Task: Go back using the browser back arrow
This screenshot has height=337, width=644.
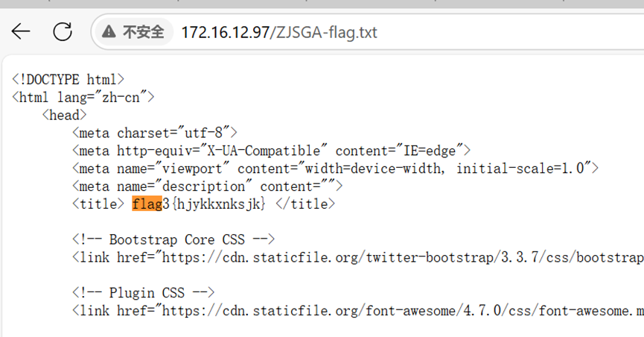Action: [21, 31]
